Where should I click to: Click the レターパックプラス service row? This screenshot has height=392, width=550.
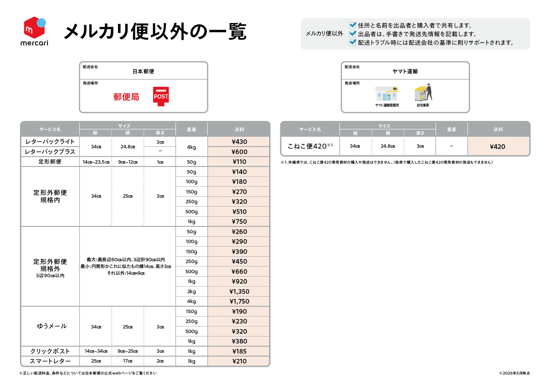click(50, 152)
